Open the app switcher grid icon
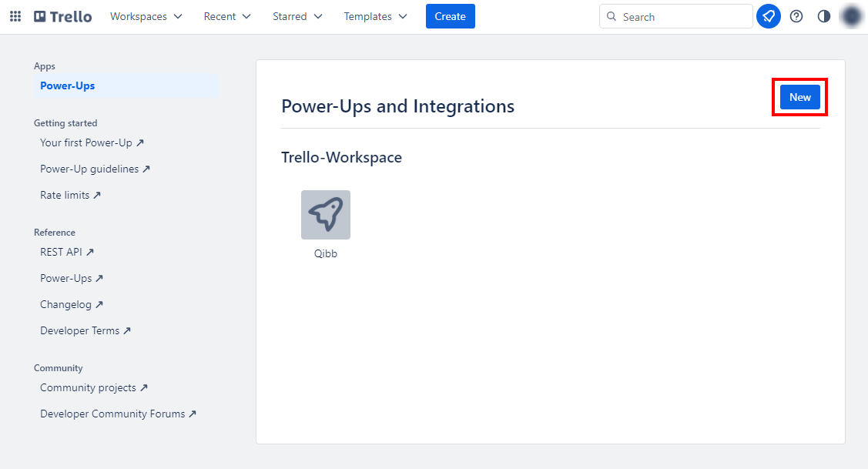Image resolution: width=868 pixels, height=469 pixels. 15,16
